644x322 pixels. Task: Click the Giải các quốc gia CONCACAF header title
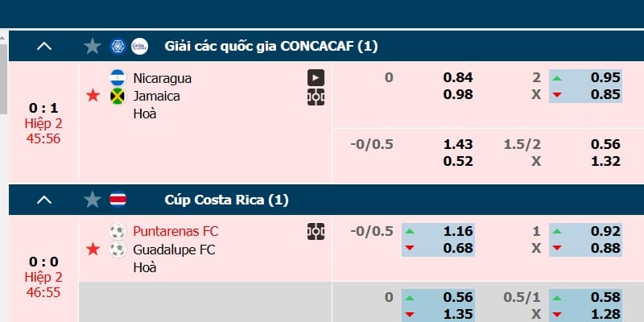point(270,47)
